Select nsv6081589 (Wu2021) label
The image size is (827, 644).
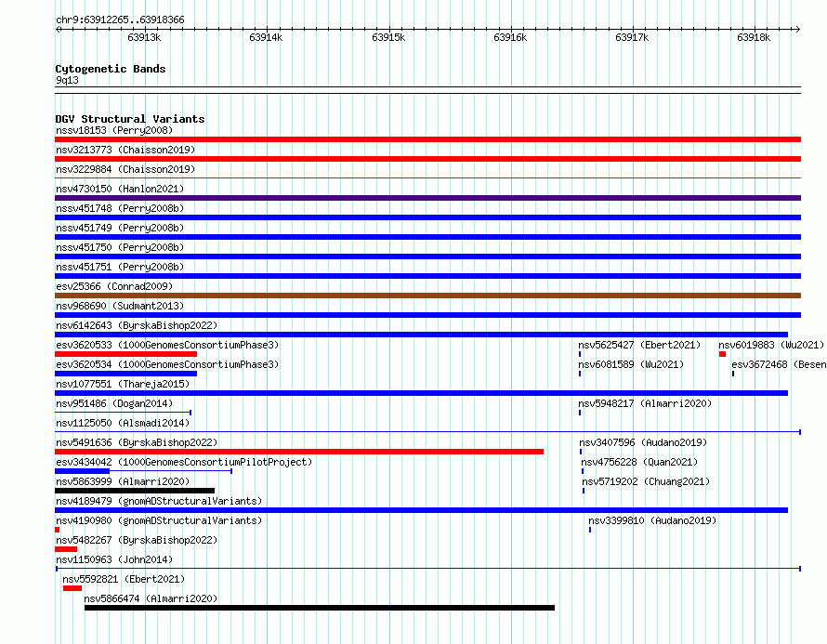(x=631, y=364)
